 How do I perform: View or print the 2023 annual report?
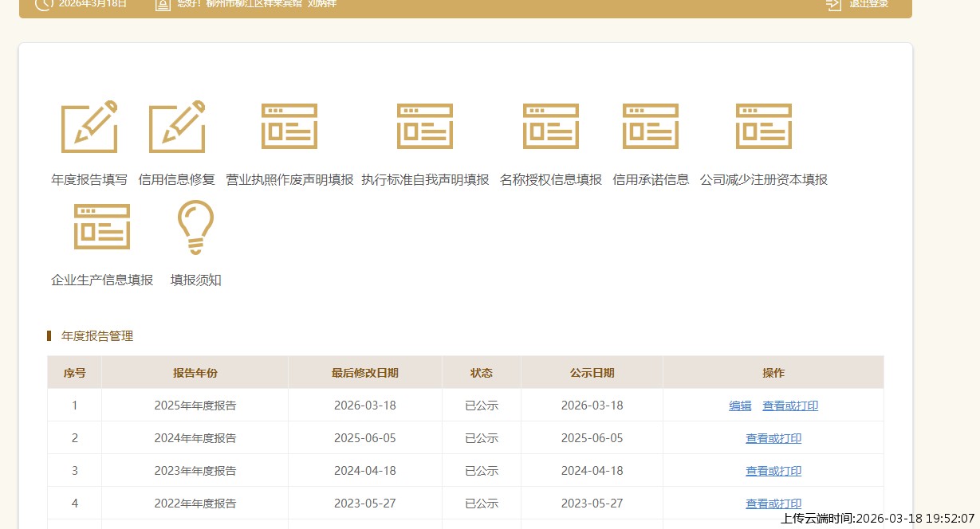tap(773, 471)
